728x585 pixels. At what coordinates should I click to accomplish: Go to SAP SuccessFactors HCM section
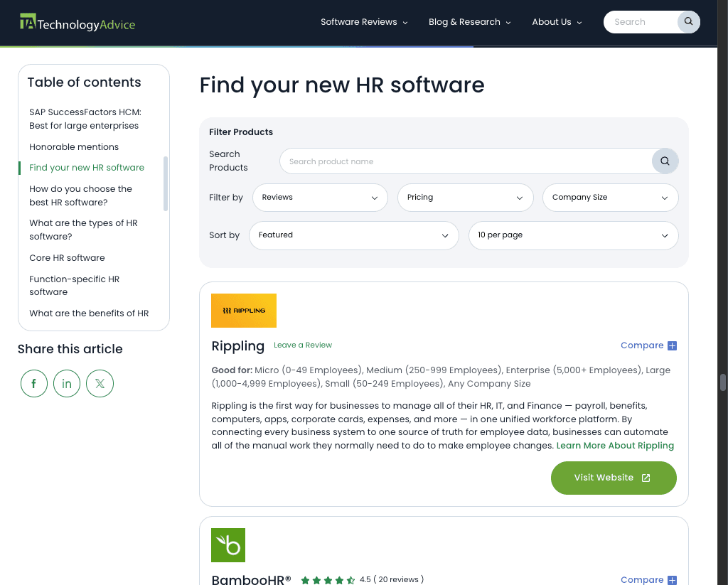[x=85, y=119]
